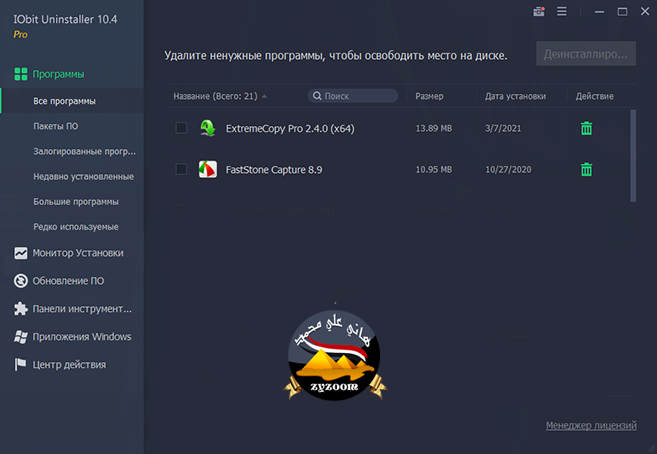Image resolution: width=657 pixels, height=454 pixels.
Task: Click install date 3/7/2021
Action: pyautogui.click(x=503, y=128)
